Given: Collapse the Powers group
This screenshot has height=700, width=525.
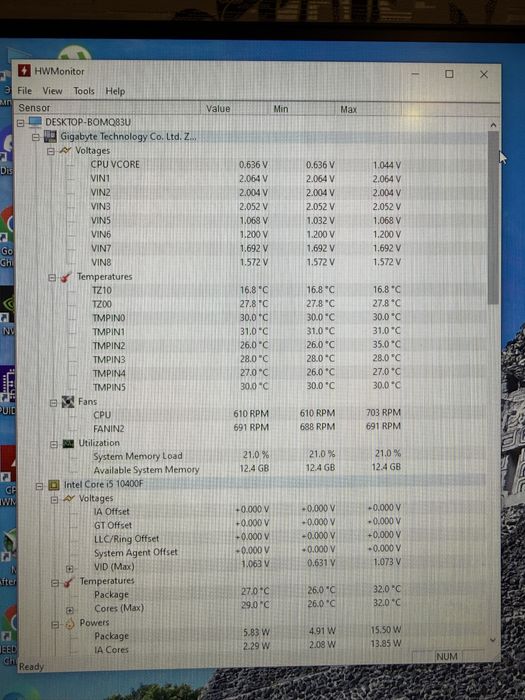Looking at the screenshot, I should click(x=55, y=625).
